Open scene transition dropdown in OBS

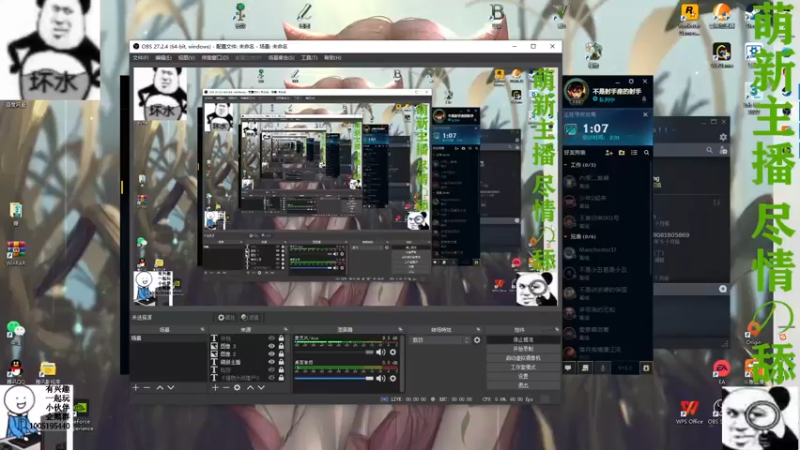(x=440, y=340)
